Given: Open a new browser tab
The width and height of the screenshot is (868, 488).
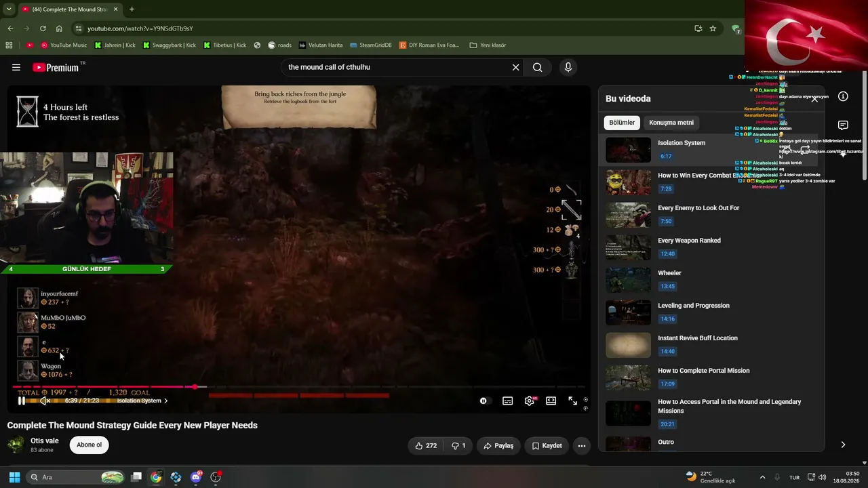Looking at the screenshot, I should click(x=132, y=9).
